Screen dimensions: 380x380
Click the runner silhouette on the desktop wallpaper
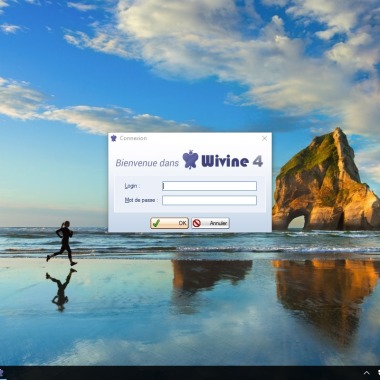tap(63, 243)
